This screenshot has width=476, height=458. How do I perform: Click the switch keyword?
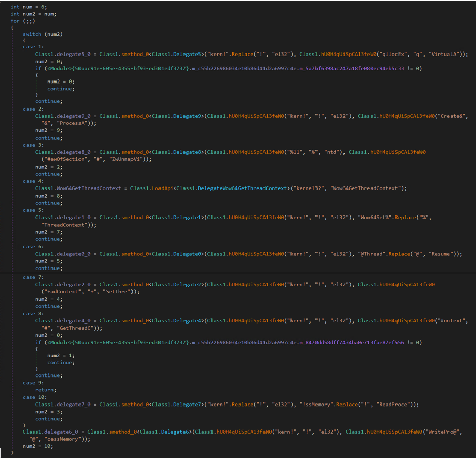coord(32,34)
